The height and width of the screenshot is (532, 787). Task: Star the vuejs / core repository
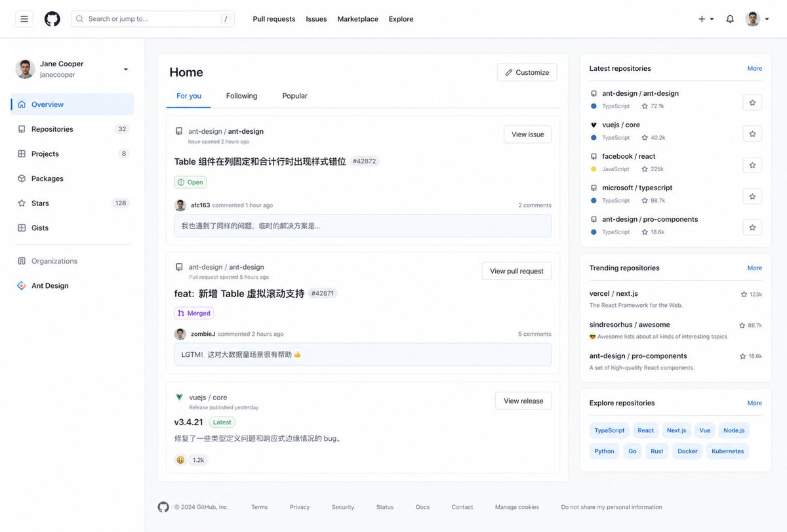(752, 134)
